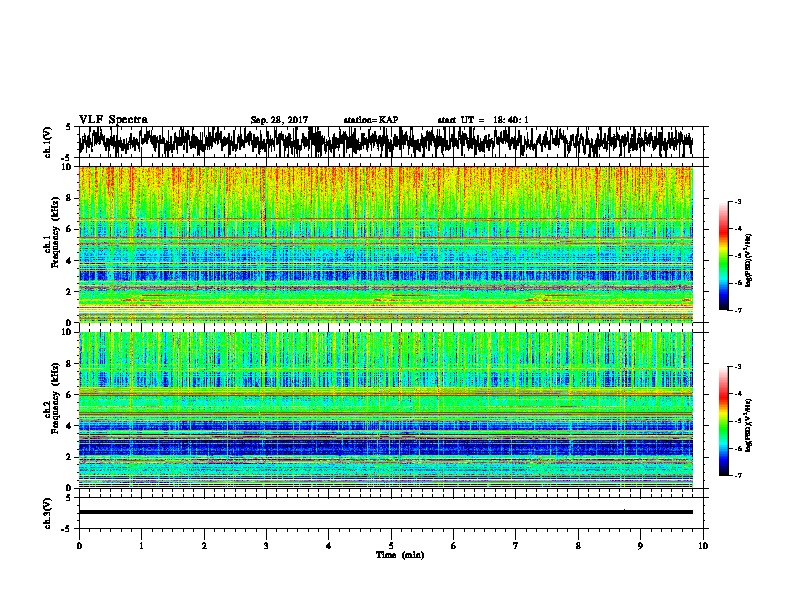Click inside the ch.1 spectrogram panel
The height and width of the screenshot is (612, 792).
[x=385, y=244]
